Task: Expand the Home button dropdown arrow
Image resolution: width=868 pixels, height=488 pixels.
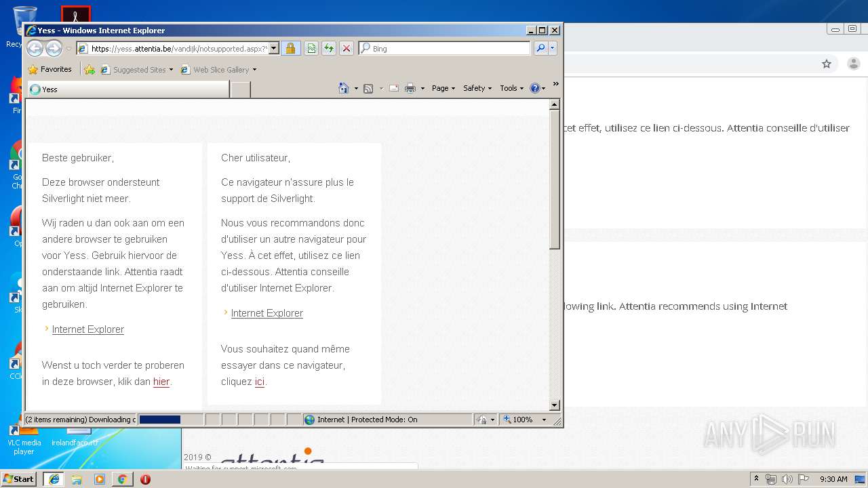Action: coord(356,88)
